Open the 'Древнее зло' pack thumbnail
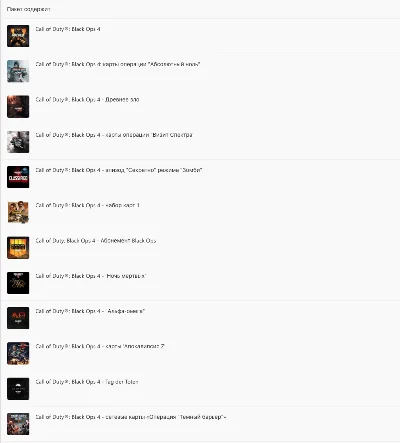Screen dimensions: 400x443 point(18,106)
